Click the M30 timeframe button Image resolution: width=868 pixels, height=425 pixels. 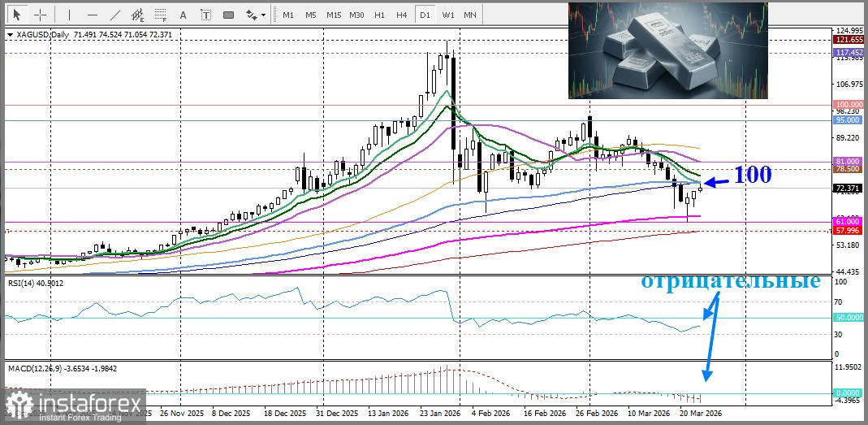coord(356,15)
